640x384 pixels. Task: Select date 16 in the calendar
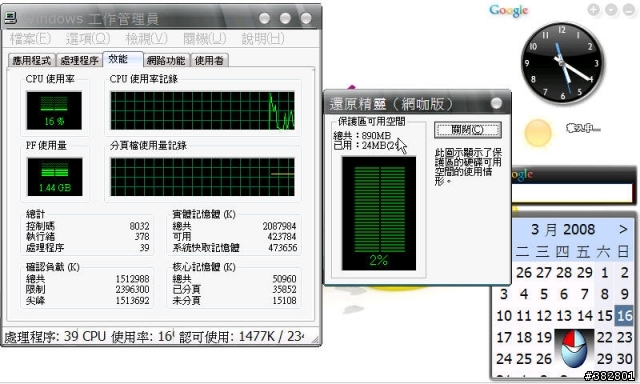click(624, 315)
